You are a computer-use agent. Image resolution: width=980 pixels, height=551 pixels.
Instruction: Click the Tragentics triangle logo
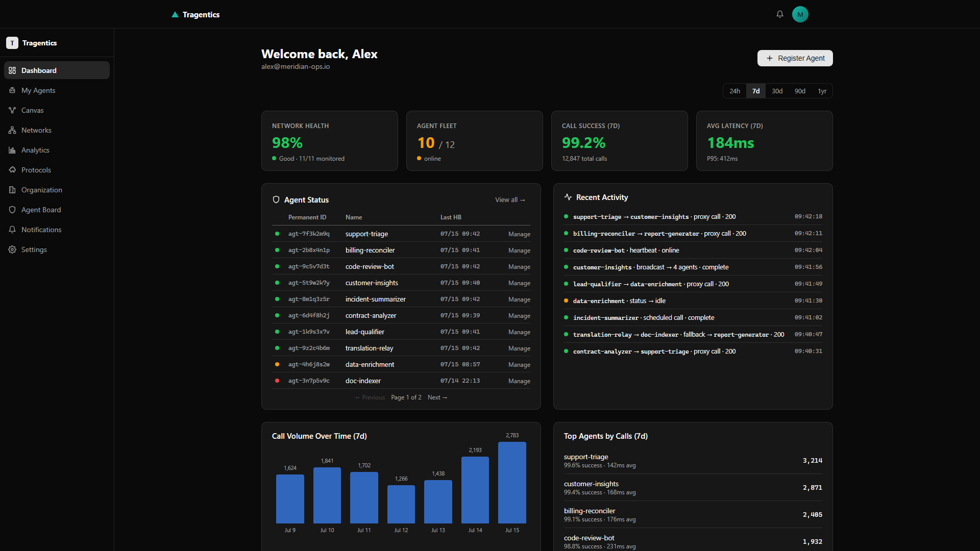coord(175,15)
